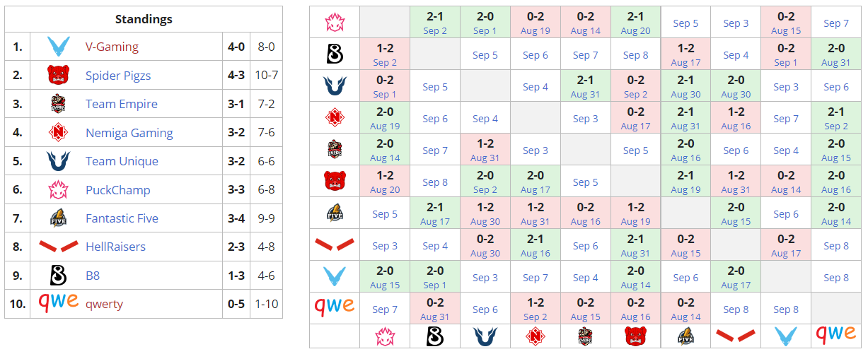Select the B8 logo in crosstable left column
Image resolution: width=868 pixels, height=354 pixels.
click(335, 54)
